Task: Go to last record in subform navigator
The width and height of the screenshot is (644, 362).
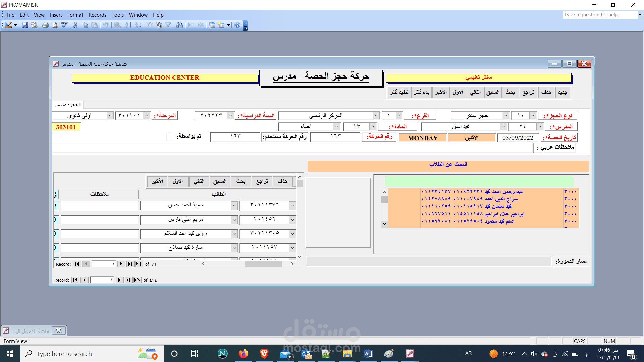Action: pyautogui.click(x=130, y=264)
